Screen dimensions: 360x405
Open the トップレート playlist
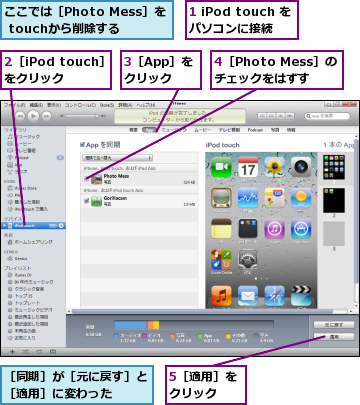click(24, 303)
